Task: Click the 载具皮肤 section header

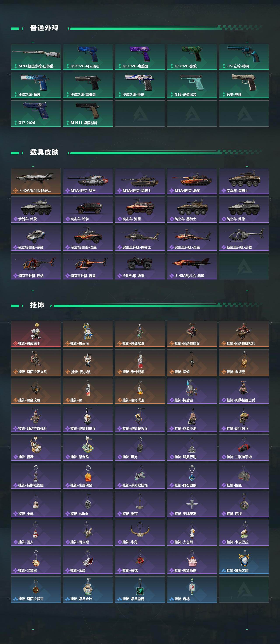Action: [44, 152]
